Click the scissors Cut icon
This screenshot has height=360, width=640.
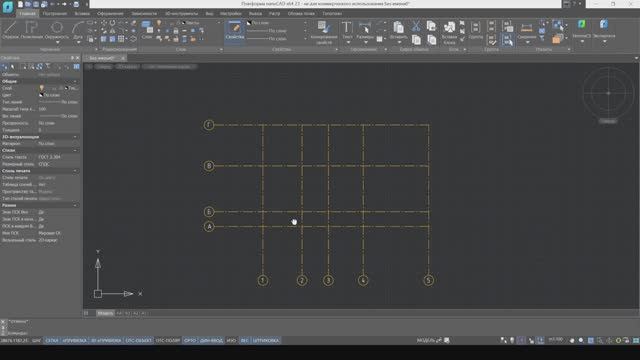(x=416, y=27)
